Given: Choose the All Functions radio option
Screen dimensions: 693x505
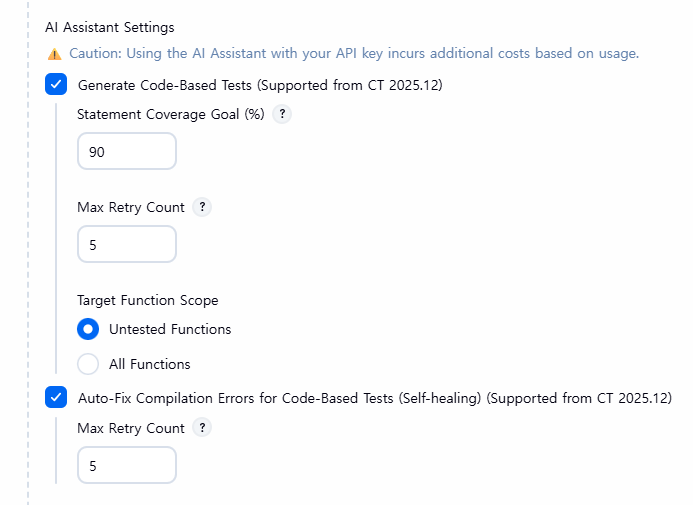Looking at the screenshot, I should tap(88, 364).
